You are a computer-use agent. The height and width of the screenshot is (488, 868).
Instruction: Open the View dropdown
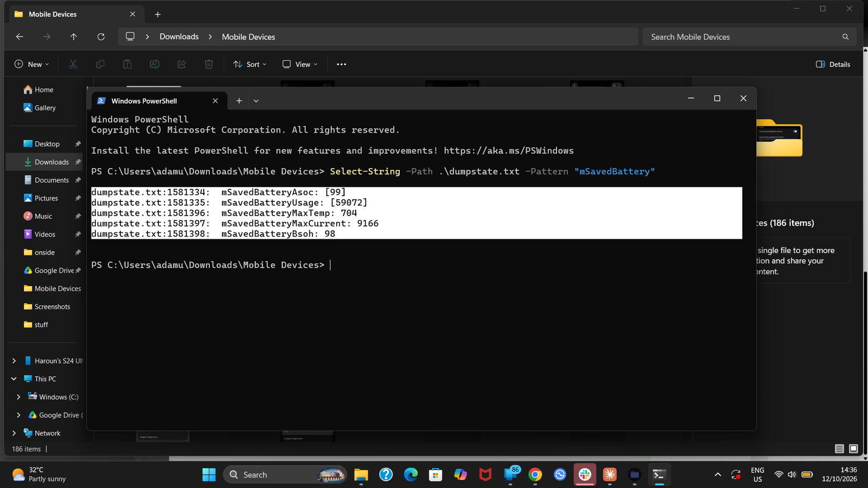pos(300,64)
